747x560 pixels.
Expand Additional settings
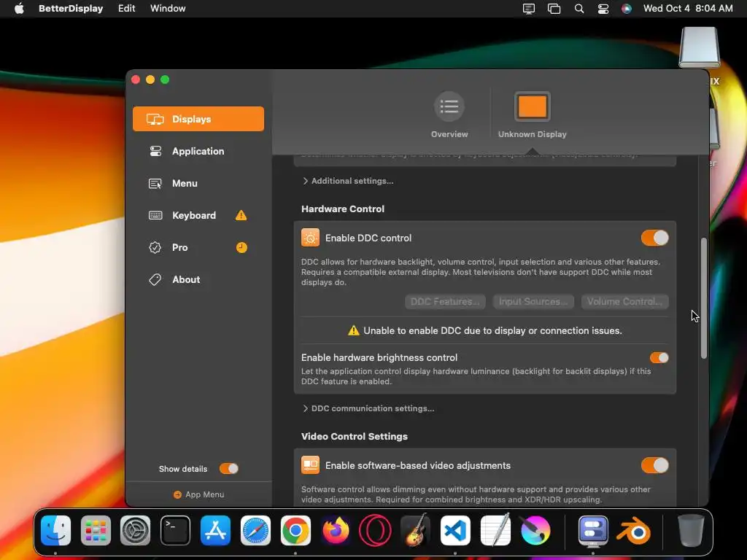tap(348, 181)
